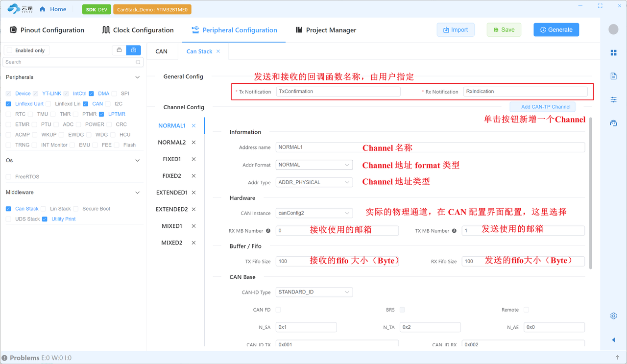Click the Add CAN-TP Channel button
This screenshot has height=364, width=627.
tap(542, 107)
